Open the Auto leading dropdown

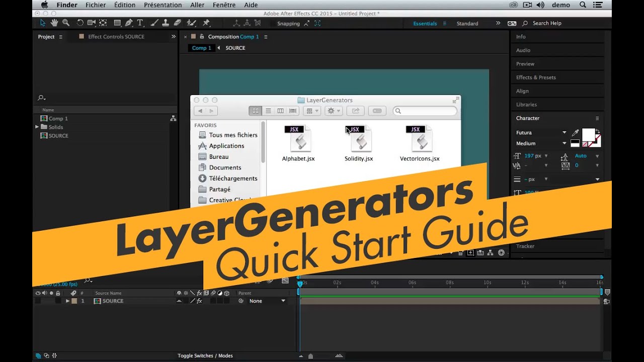tap(597, 156)
